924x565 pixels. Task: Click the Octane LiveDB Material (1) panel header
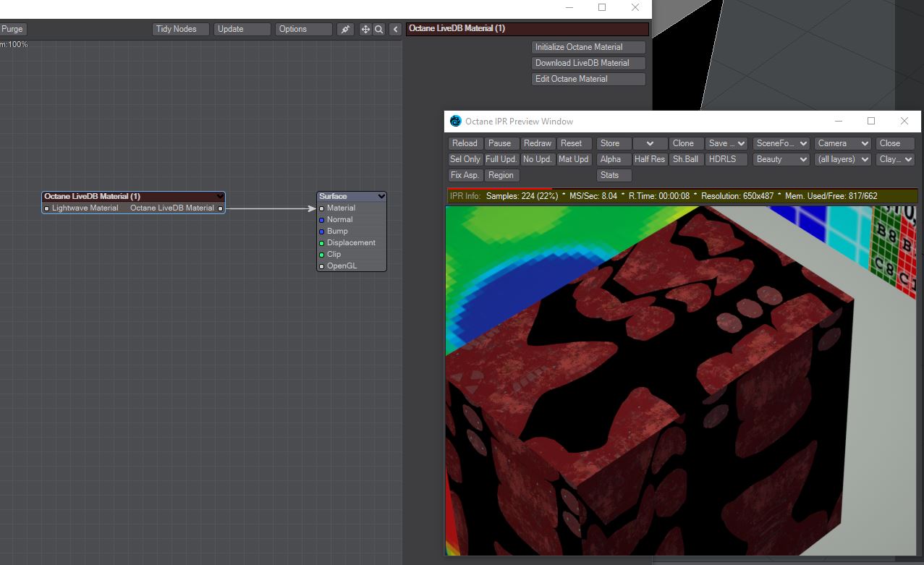(527, 29)
